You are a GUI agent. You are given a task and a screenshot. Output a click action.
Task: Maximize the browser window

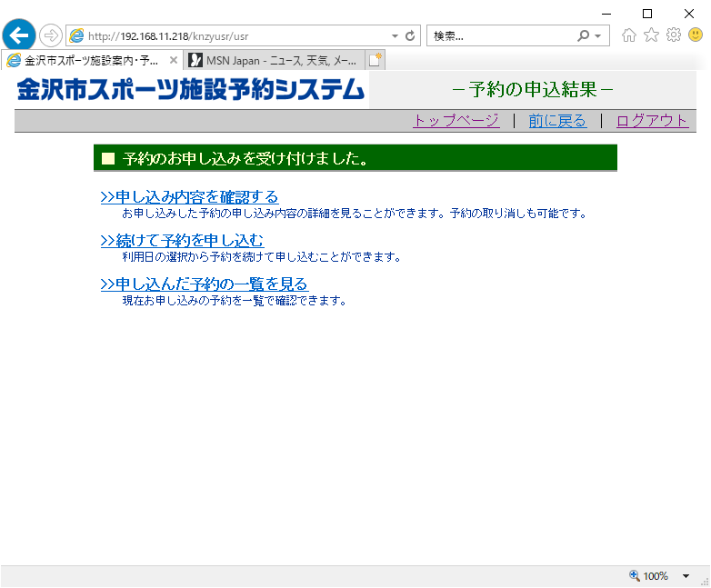coord(647,14)
